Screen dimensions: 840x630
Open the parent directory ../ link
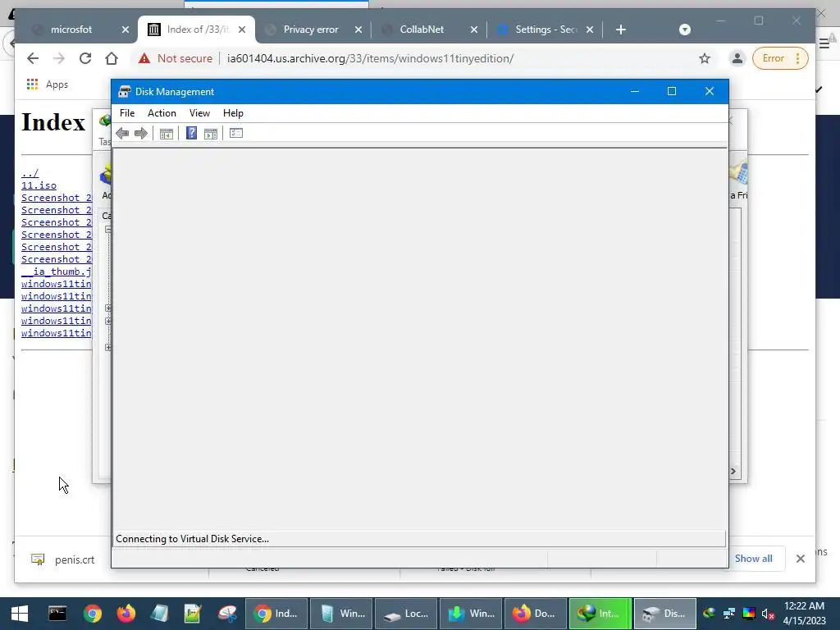[x=30, y=173]
